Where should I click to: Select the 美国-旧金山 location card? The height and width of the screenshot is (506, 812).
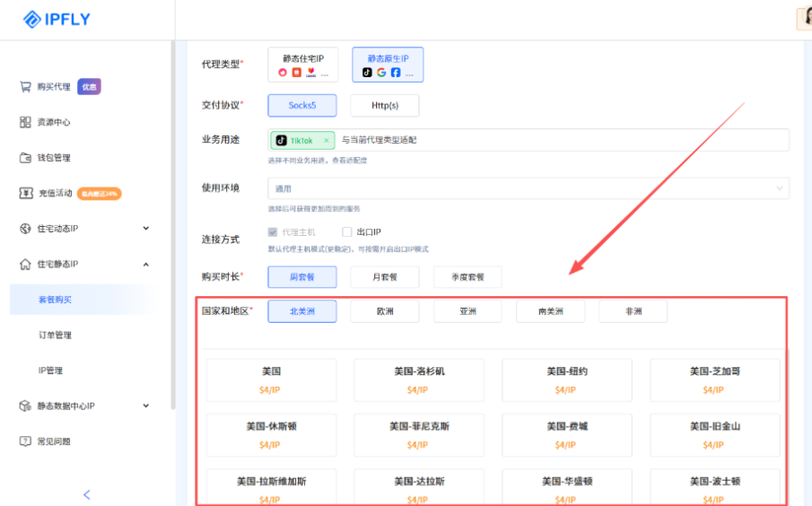coord(715,435)
